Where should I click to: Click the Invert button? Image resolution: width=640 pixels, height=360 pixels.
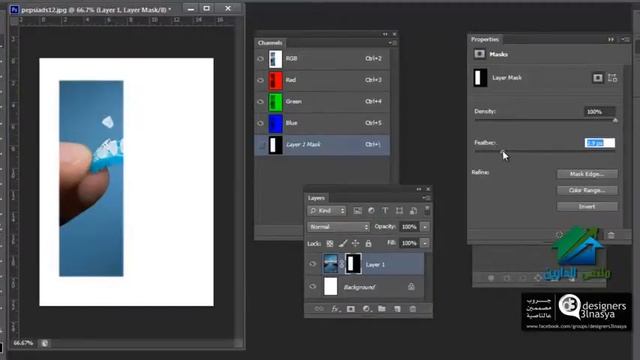(587, 207)
